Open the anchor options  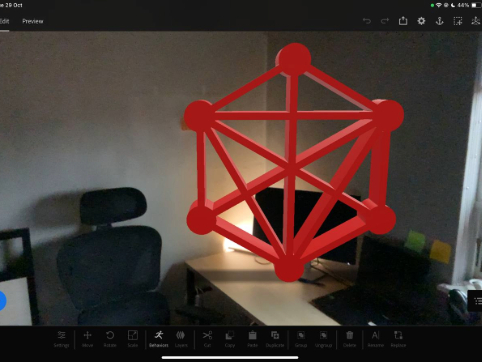440,21
